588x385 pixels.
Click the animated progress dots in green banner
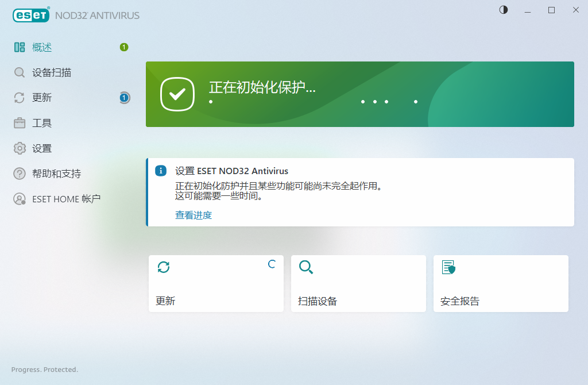(x=313, y=102)
